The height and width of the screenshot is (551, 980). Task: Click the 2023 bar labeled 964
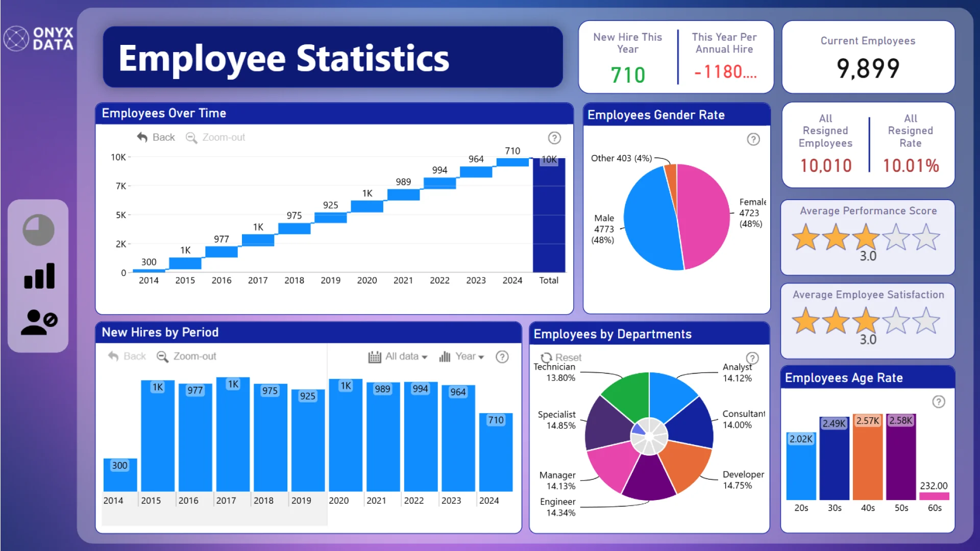click(458, 438)
